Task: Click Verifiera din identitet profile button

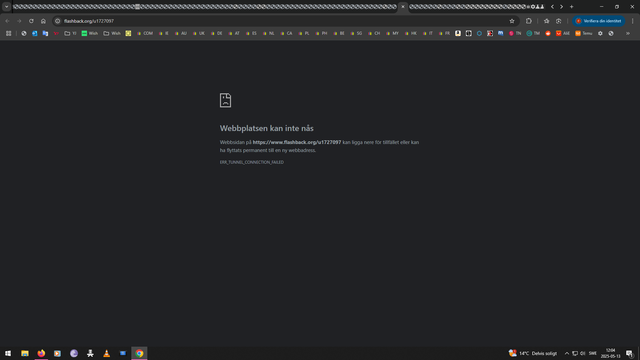Action: pyautogui.click(x=598, y=21)
